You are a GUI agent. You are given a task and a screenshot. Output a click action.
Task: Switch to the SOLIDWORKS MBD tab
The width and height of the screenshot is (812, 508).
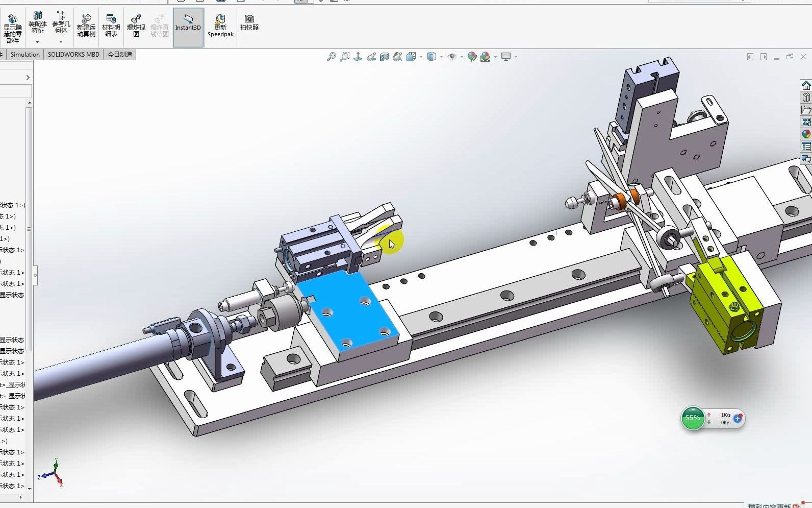click(73, 55)
